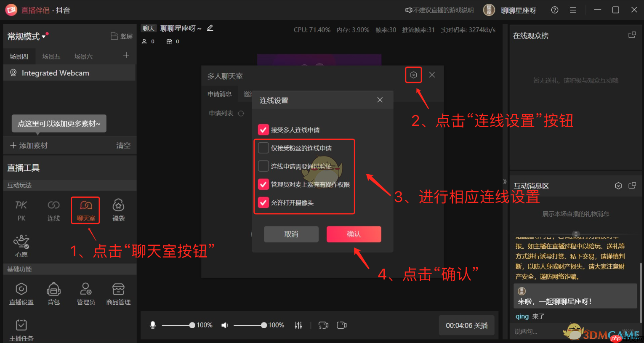Click 清空 to clear materials
The image size is (644, 343).
[123, 145]
